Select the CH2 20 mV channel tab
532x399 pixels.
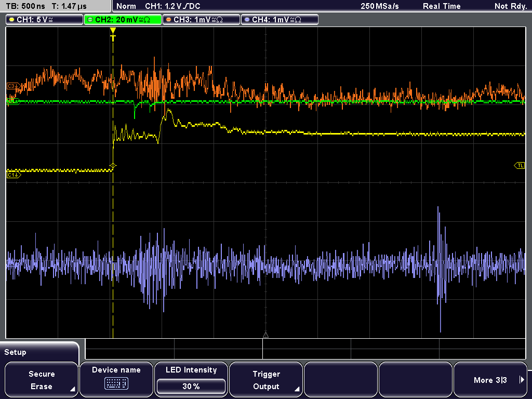coord(123,20)
